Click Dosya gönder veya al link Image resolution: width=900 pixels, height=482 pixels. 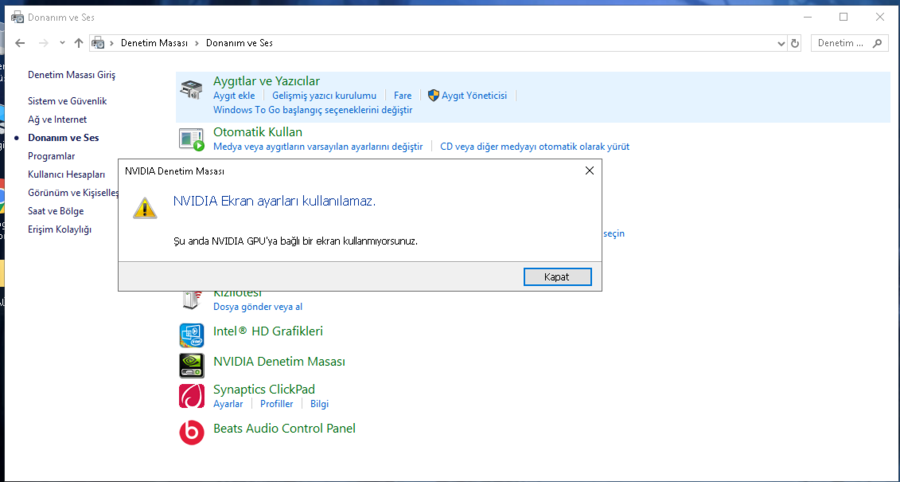click(x=258, y=306)
